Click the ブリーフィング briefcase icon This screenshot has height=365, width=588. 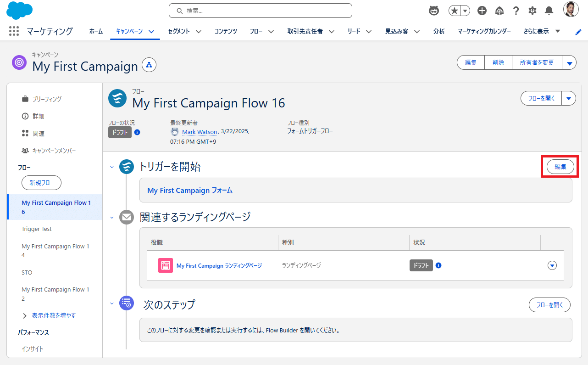pos(25,99)
